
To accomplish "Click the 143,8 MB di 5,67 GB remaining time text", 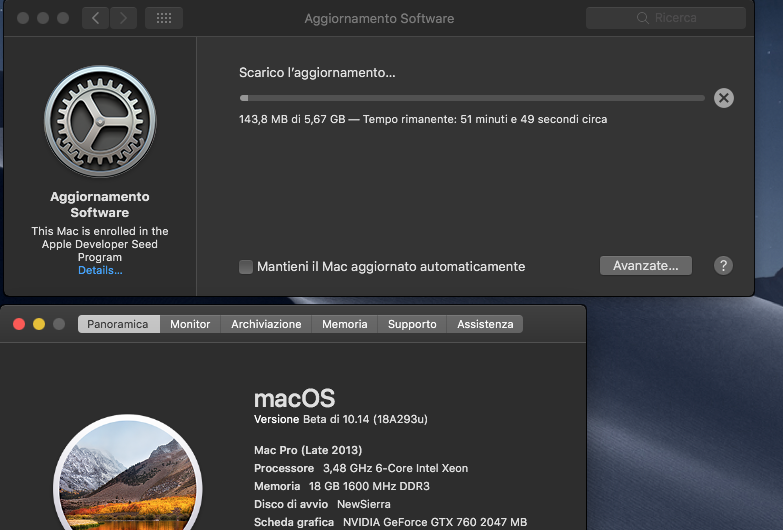I will (423, 119).
